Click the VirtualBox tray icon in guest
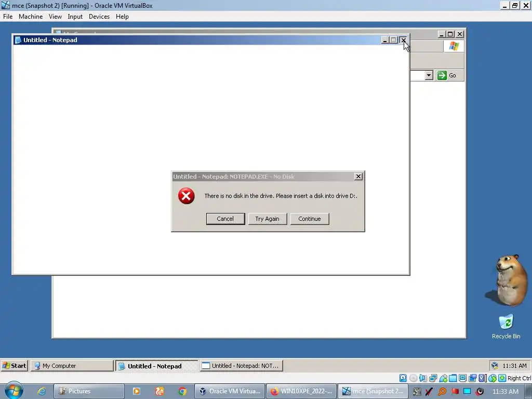This screenshot has width=532, height=399. [x=495, y=365]
